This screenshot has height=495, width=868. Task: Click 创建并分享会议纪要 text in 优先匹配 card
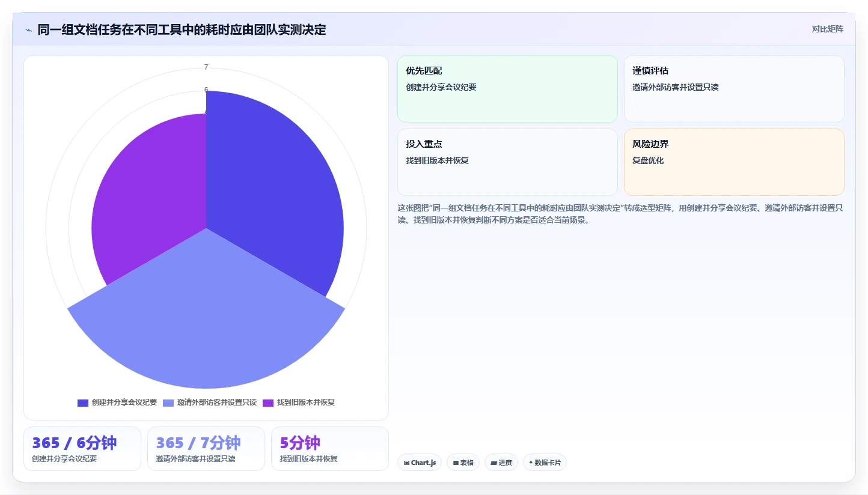441,87
